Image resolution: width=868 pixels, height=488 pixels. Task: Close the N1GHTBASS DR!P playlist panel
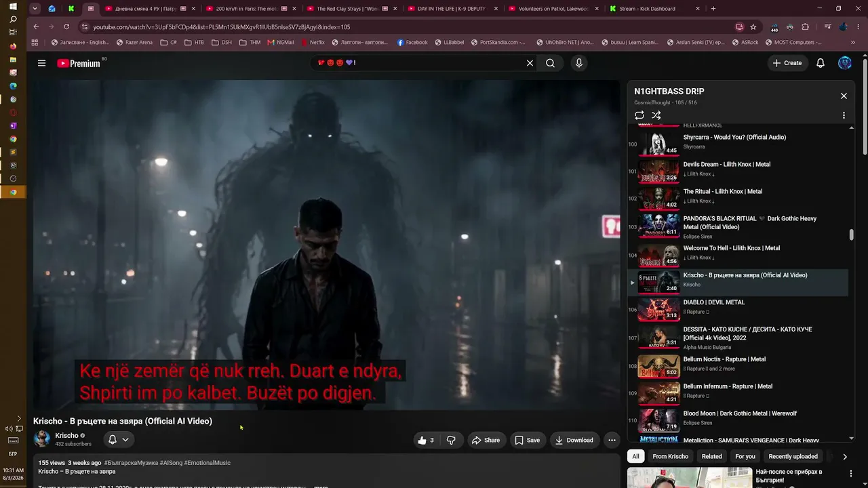click(x=844, y=96)
